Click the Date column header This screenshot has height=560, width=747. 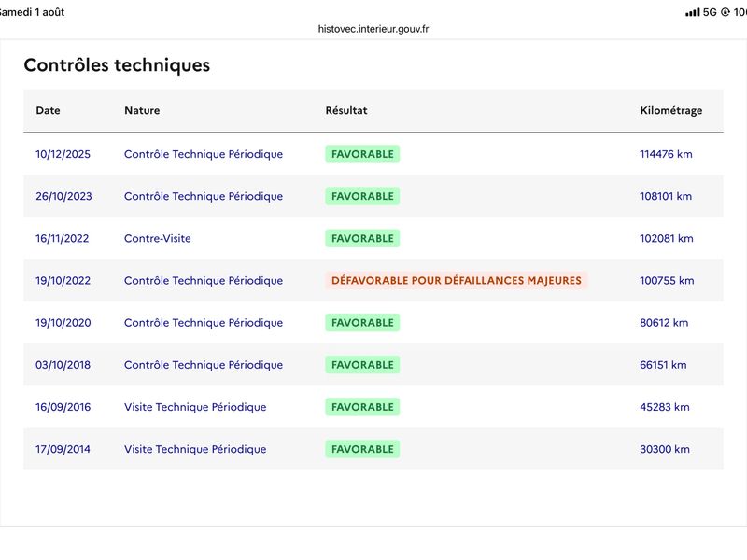pos(49,110)
